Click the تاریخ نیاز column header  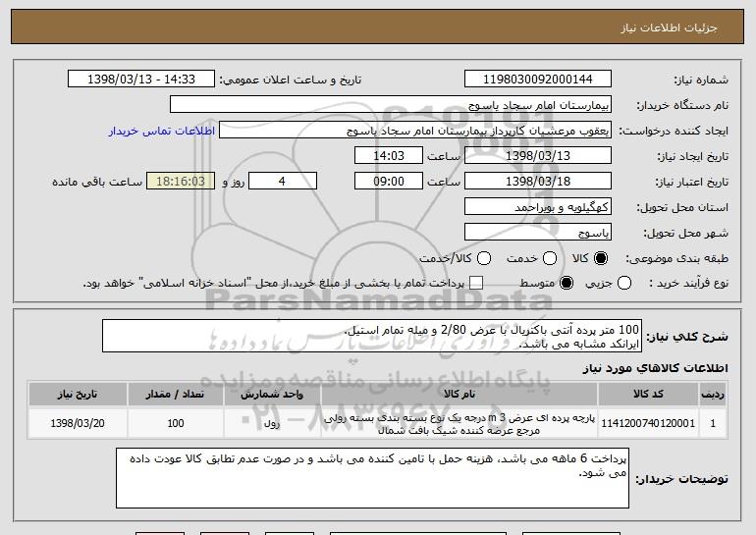tap(78, 395)
